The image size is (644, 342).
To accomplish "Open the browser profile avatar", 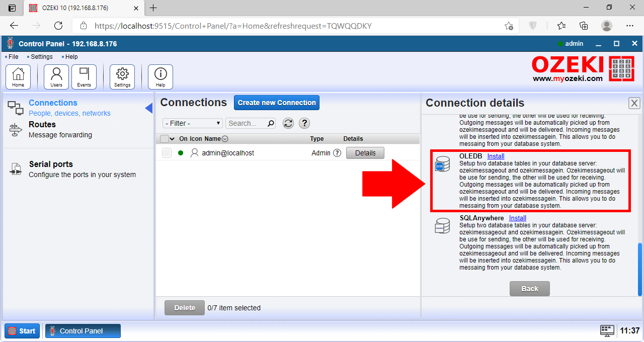I will 607,26.
